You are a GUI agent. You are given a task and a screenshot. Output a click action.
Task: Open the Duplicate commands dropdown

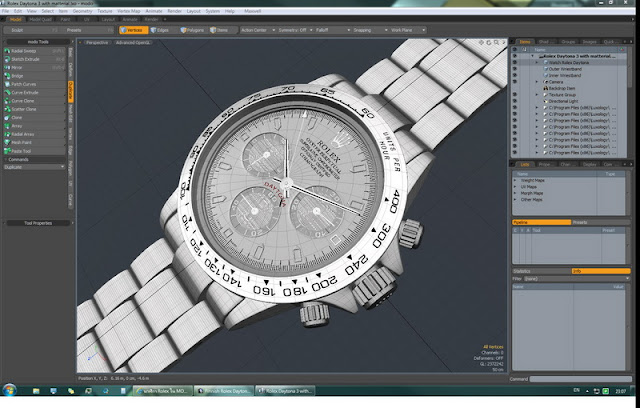click(x=34, y=167)
